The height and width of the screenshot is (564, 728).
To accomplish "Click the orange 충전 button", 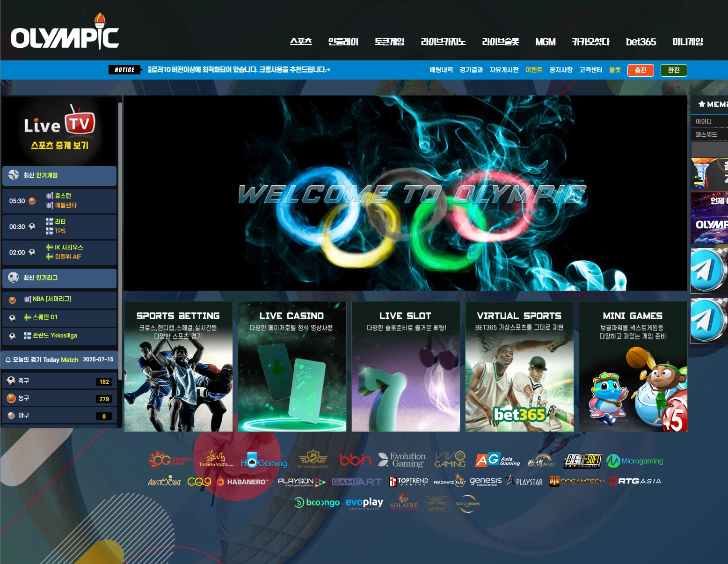I will [x=641, y=70].
